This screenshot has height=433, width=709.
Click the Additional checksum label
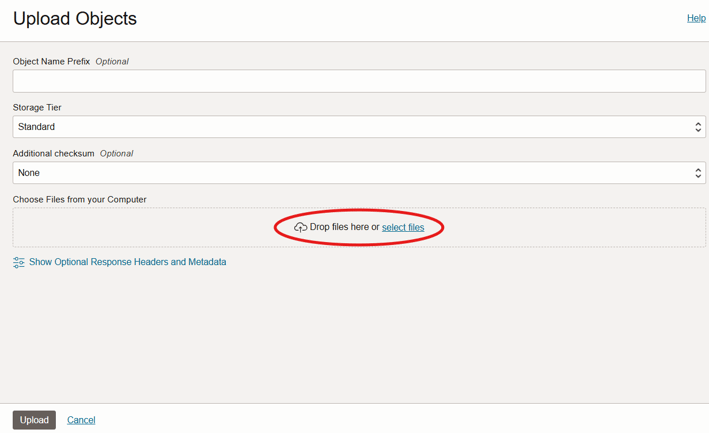point(53,153)
